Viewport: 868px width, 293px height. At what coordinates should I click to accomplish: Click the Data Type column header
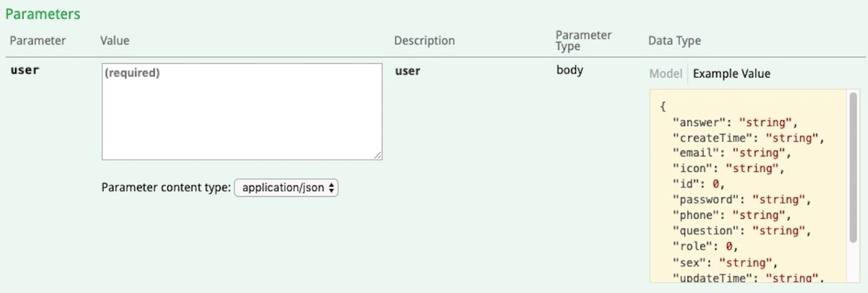674,41
